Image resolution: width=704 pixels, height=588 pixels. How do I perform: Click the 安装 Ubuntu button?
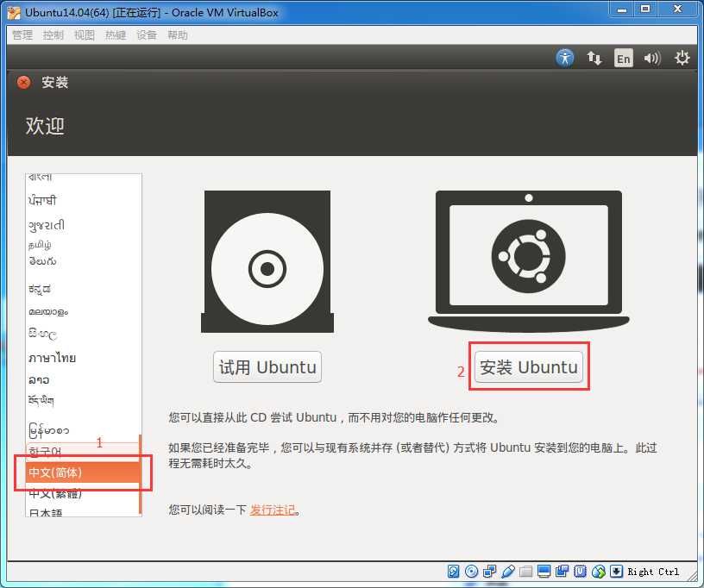[x=529, y=367]
